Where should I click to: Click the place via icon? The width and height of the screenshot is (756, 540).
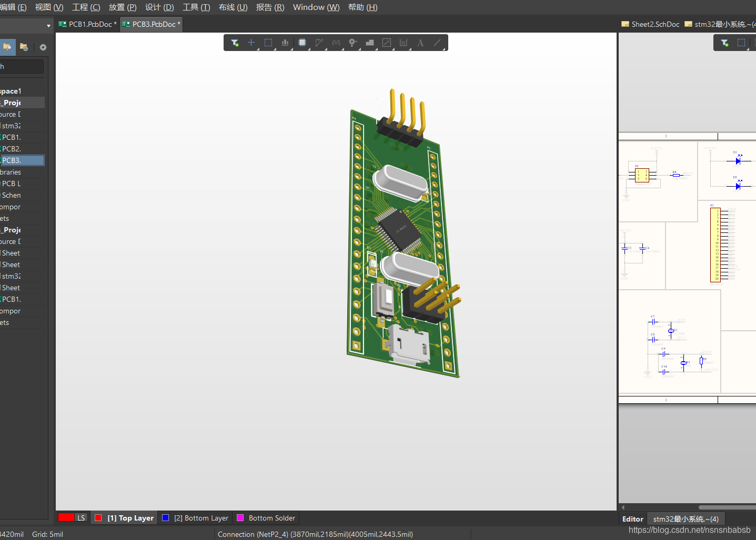click(353, 43)
